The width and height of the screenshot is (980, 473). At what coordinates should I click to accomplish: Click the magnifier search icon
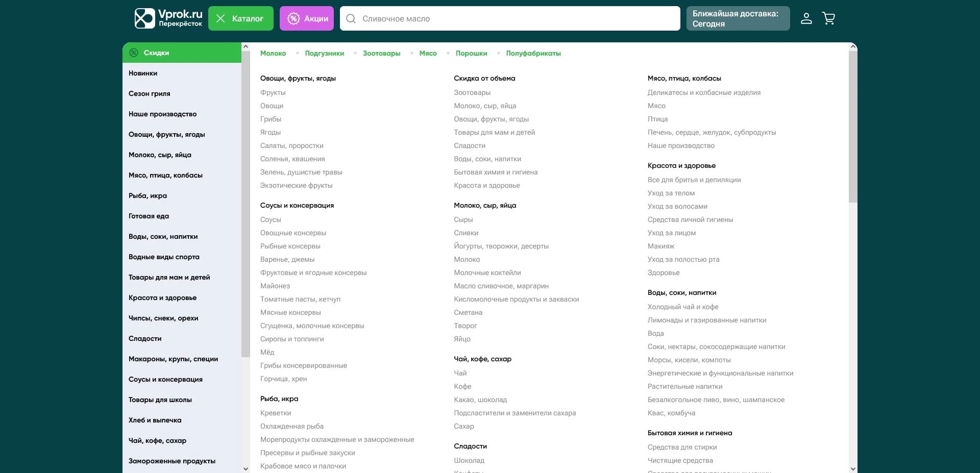point(351,19)
